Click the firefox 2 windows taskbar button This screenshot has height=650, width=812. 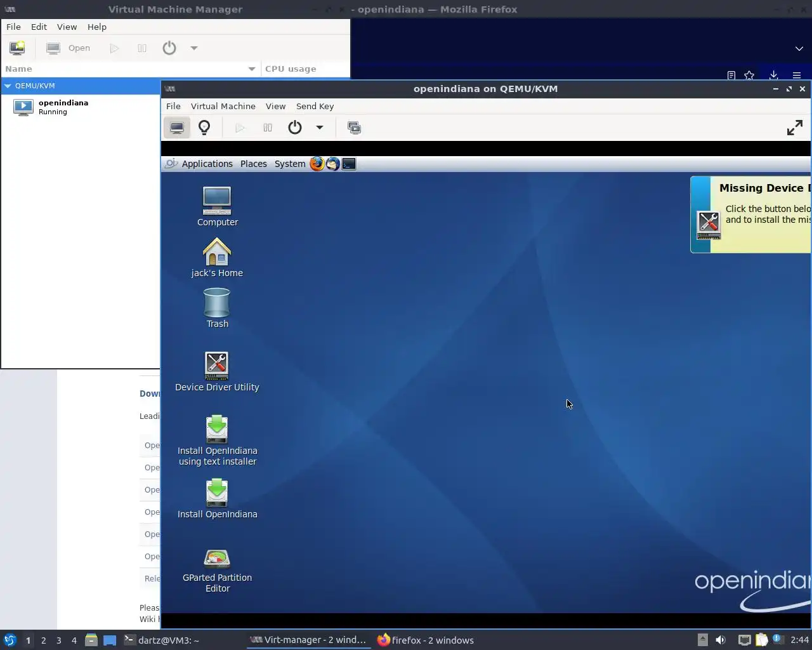click(x=426, y=640)
